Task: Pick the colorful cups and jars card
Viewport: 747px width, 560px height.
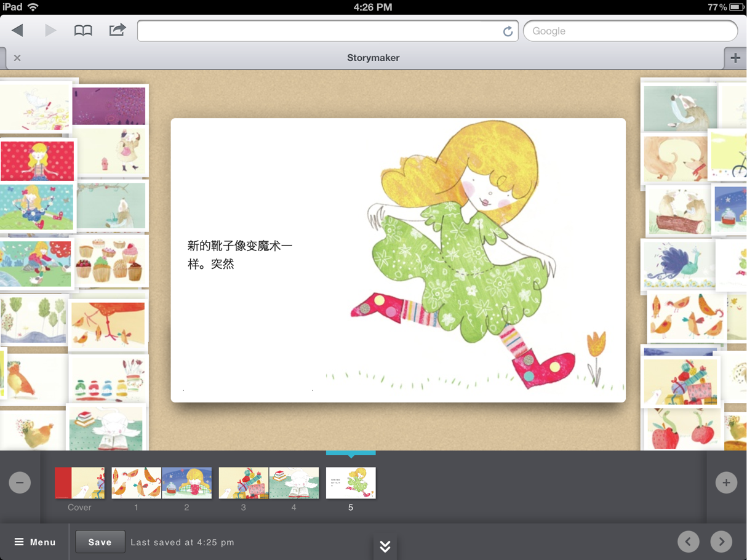Action: 108,380
